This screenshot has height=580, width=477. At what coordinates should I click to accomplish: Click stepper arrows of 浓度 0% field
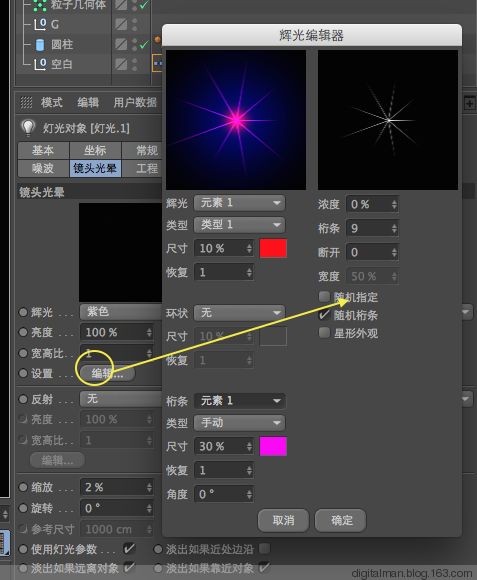coord(394,204)
